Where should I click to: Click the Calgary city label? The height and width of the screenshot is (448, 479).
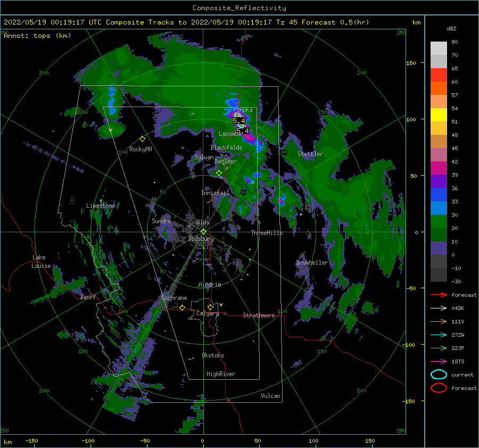click(x=208, y=313)
